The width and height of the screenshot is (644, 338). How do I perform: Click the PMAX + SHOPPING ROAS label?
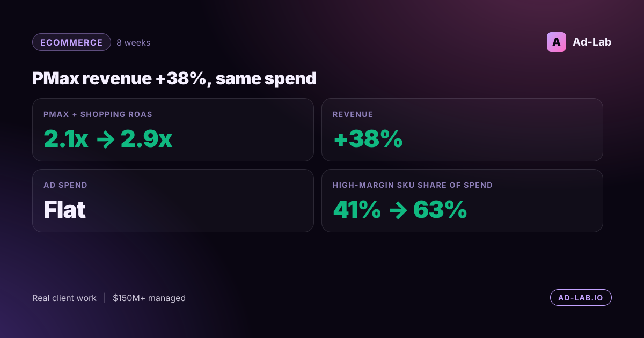point(98,114)
